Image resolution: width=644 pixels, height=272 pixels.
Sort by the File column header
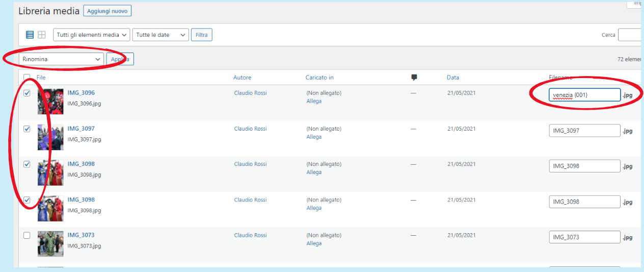[41, 78]
